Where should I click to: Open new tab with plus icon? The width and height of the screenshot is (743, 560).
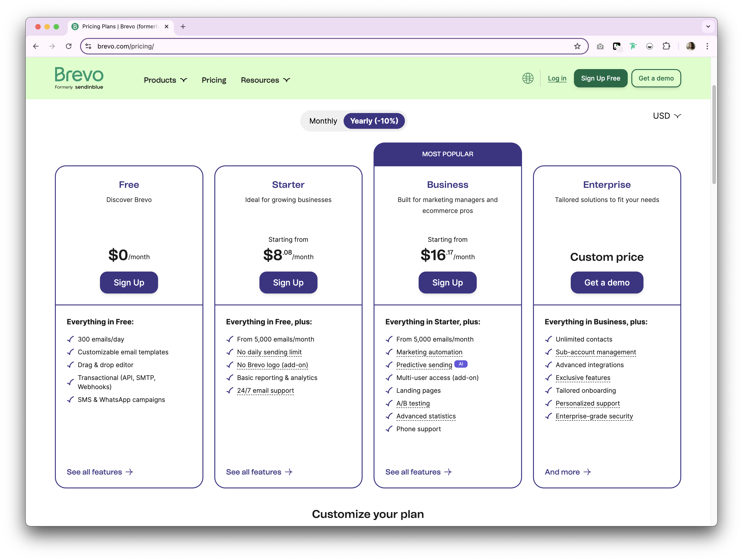click(183, 27)
